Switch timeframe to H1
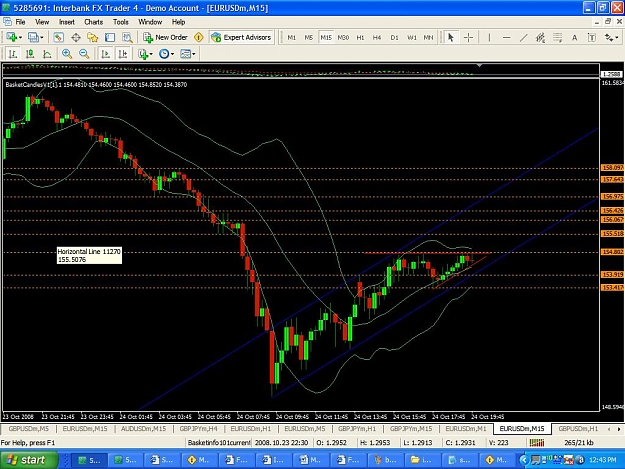This screenshot has height=469, width=625. click(x=360, y=37)
